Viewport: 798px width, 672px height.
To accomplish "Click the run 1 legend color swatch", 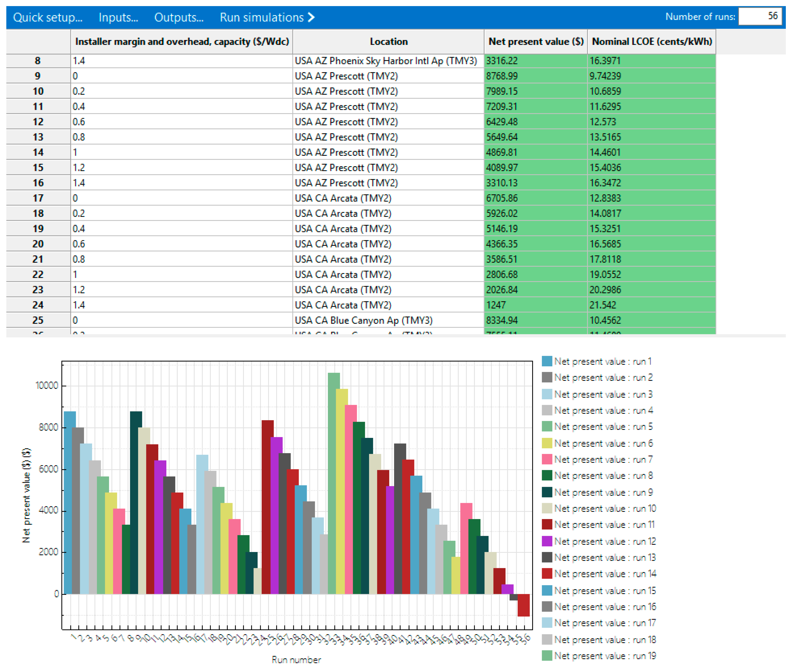I will (547, 362).
